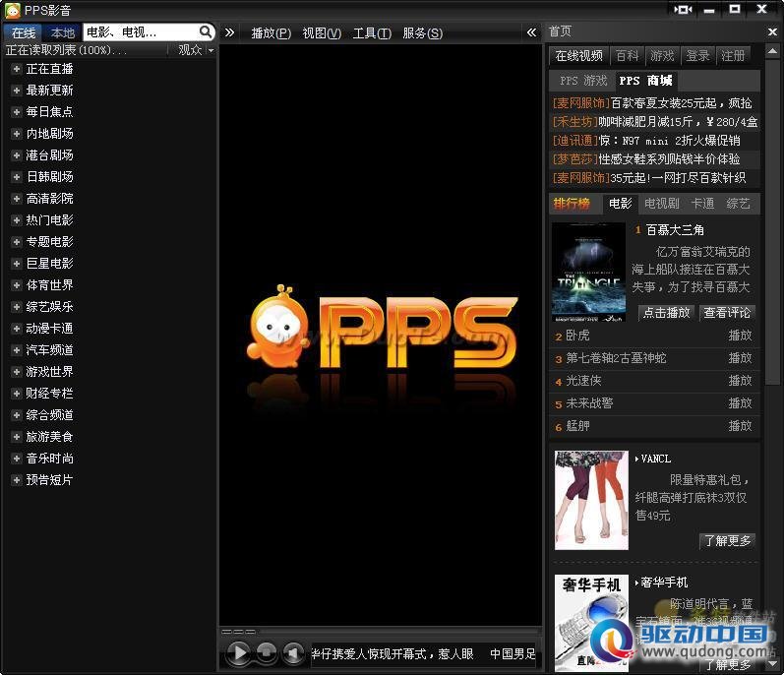Select the 预告短片 tree item

[49, 480]
